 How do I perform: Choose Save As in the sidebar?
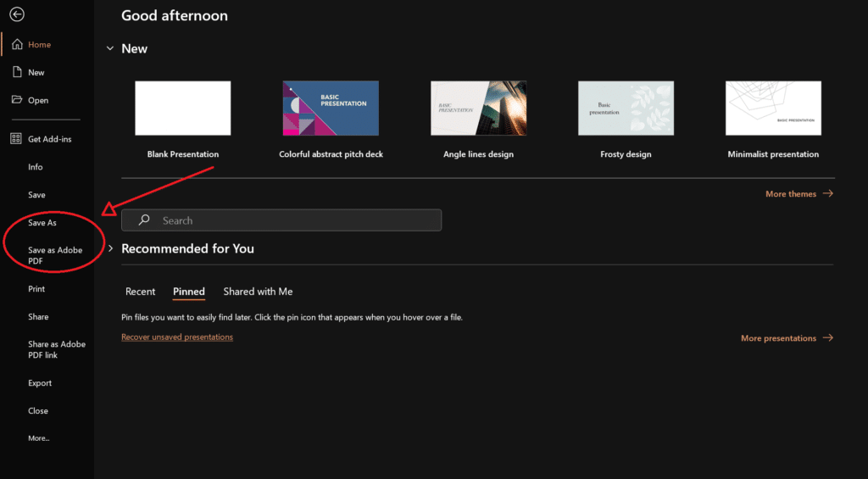click(42, 223)
